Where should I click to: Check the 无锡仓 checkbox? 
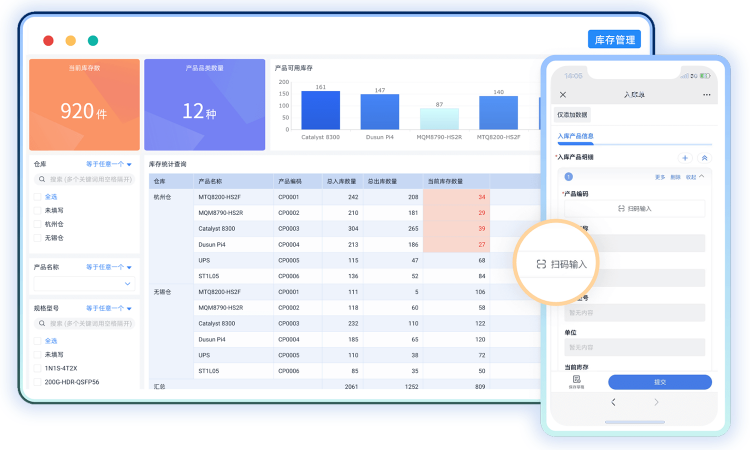37,238
